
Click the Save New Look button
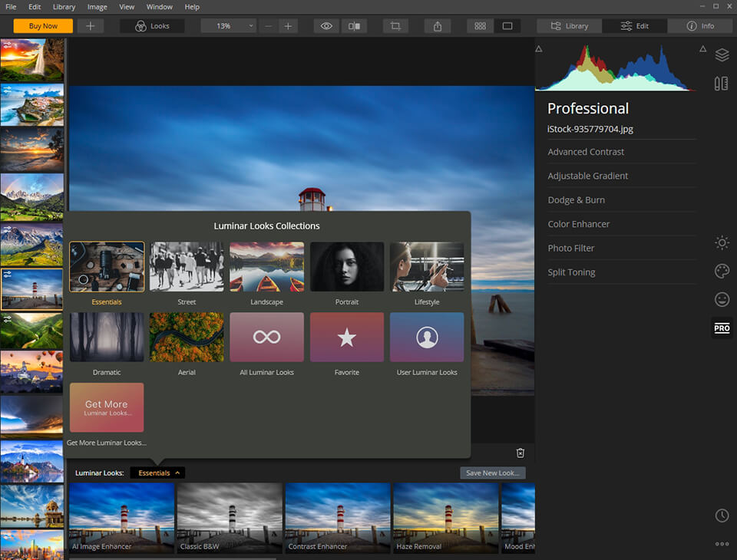point(493,473)
